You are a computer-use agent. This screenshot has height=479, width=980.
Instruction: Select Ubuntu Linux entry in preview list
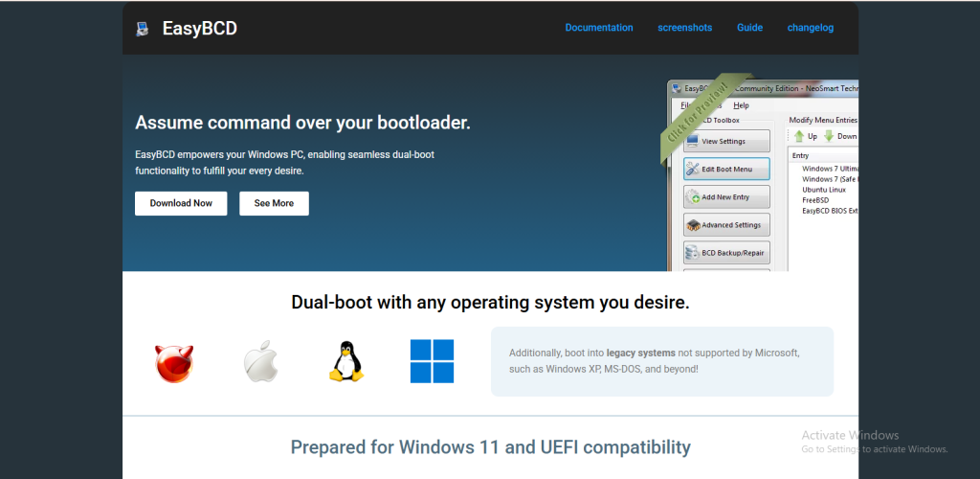tap(824, 190)
